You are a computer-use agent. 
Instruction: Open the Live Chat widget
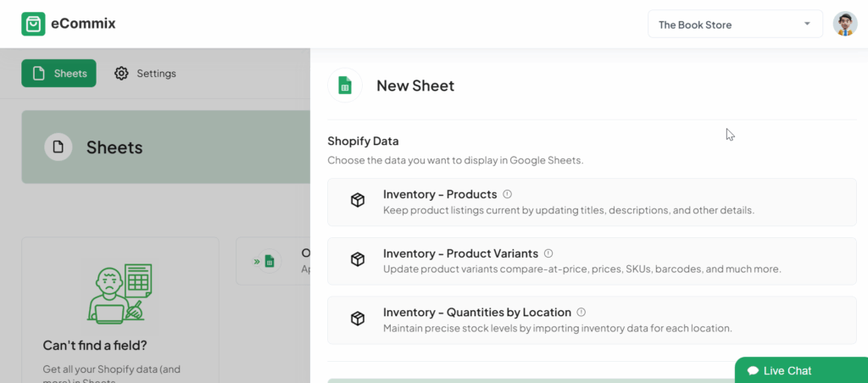(x=801, y=370)
